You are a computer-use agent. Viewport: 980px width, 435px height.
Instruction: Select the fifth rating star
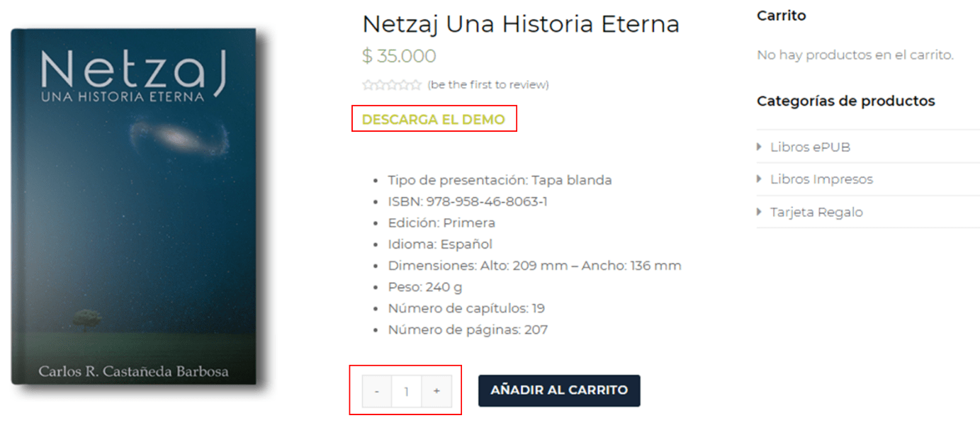point(416,85)
